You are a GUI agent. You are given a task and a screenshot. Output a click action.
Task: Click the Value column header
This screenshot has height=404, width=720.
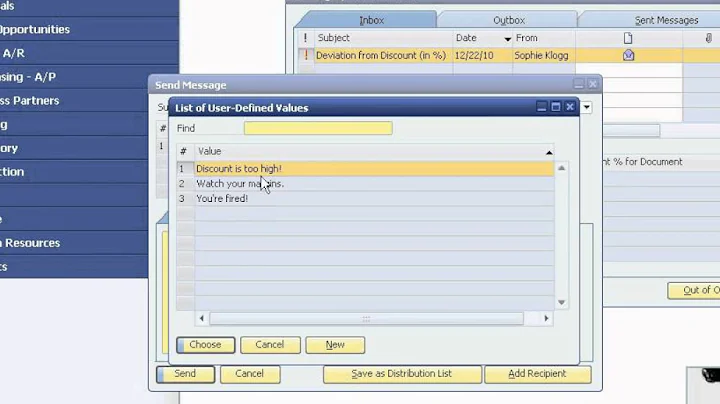(x=374, y=151)
